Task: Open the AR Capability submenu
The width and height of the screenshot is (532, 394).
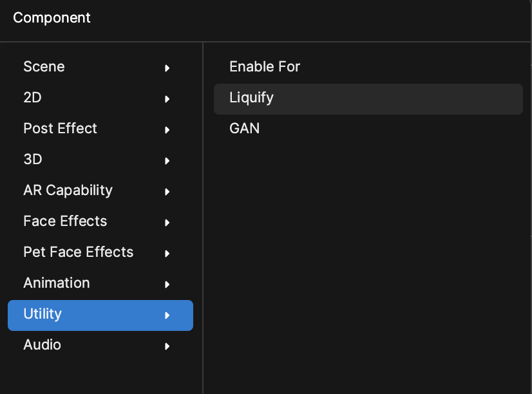Action: click(x=100, y=190)
